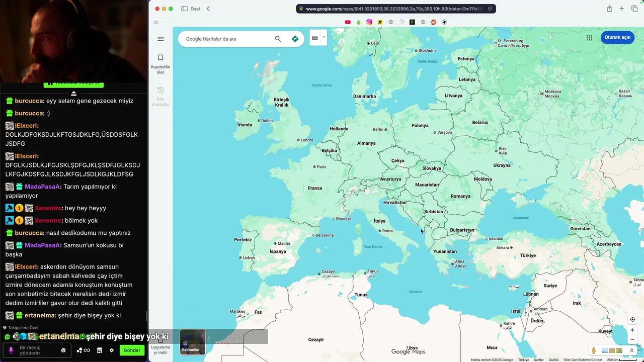Select the Street View pegman icon
644x362 pixels.
(x=594, y=350)
